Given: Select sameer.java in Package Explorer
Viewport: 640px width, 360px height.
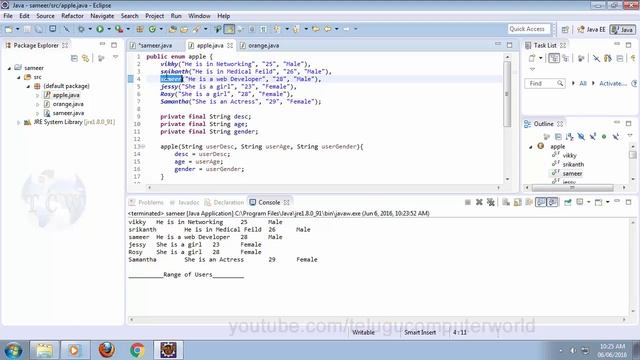Looking at the screenshot, I should click(x=68, y=113).
